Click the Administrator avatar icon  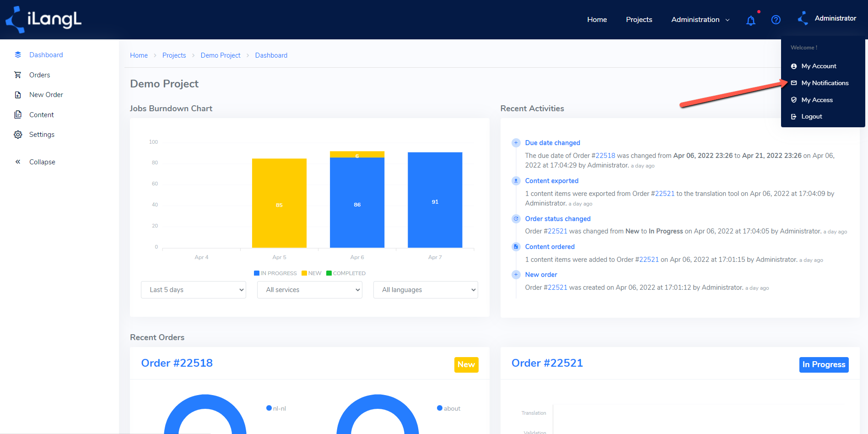803,18
